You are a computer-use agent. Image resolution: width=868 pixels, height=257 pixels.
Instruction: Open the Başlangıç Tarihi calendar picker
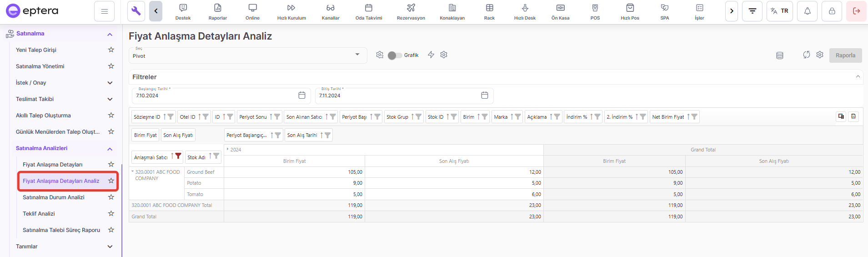pyautogui.click(x=301, y=96)
